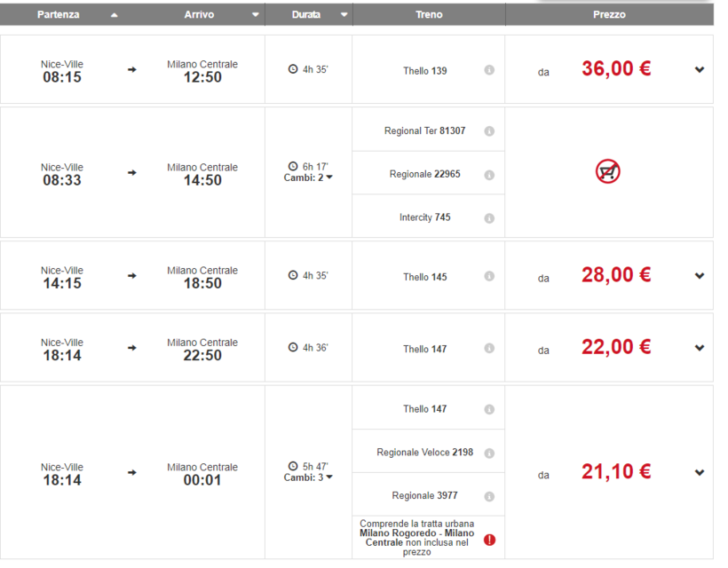The height and width of the screenshot is (568, 728).
Task: Expand price details for 36,00 € fare
Action: pyautogui.click(x=700, y=70)
